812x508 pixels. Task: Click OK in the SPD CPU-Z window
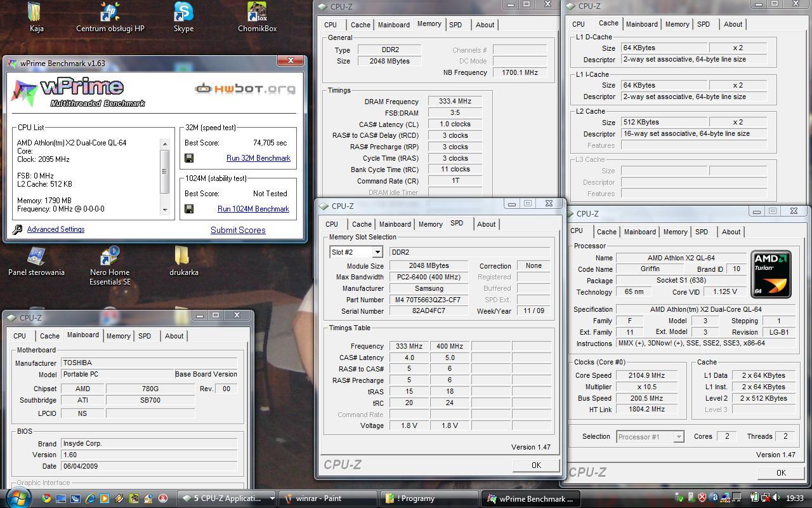tap(536, 465)
